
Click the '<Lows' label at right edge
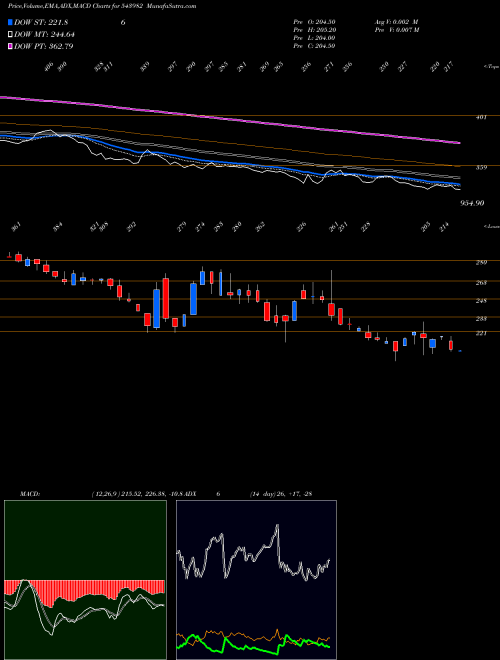pos(491,226)
